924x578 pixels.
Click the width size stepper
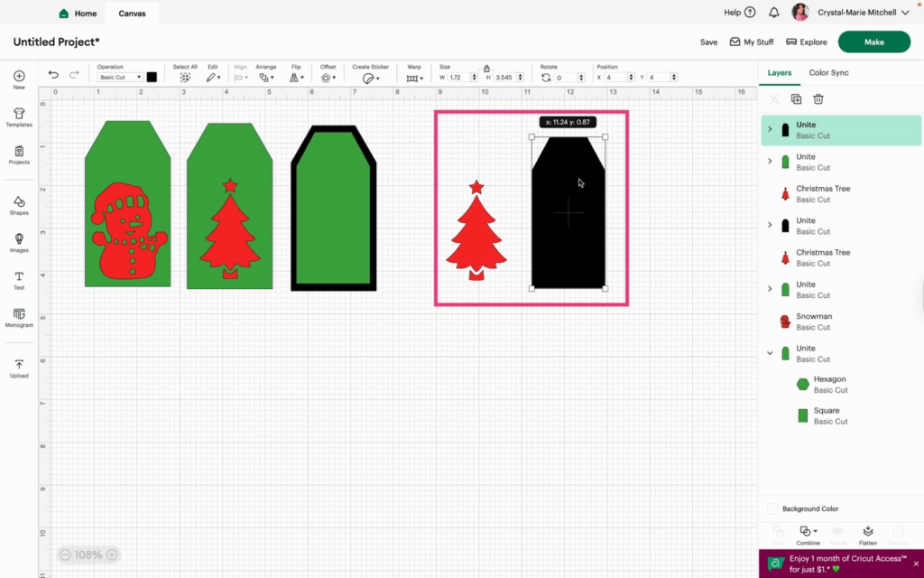coord(475,78)
